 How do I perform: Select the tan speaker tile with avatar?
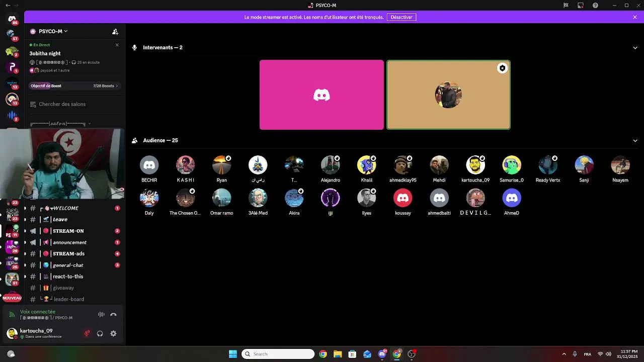(448, 95)
